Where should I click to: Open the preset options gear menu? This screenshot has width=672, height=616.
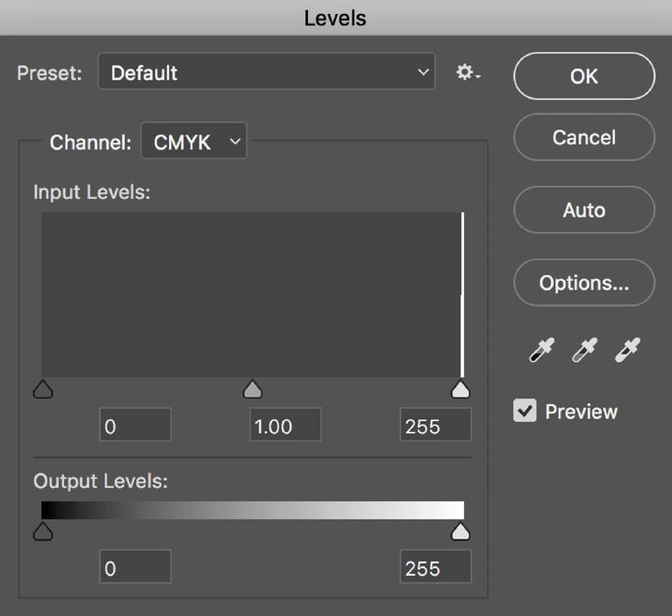point(468,73)
